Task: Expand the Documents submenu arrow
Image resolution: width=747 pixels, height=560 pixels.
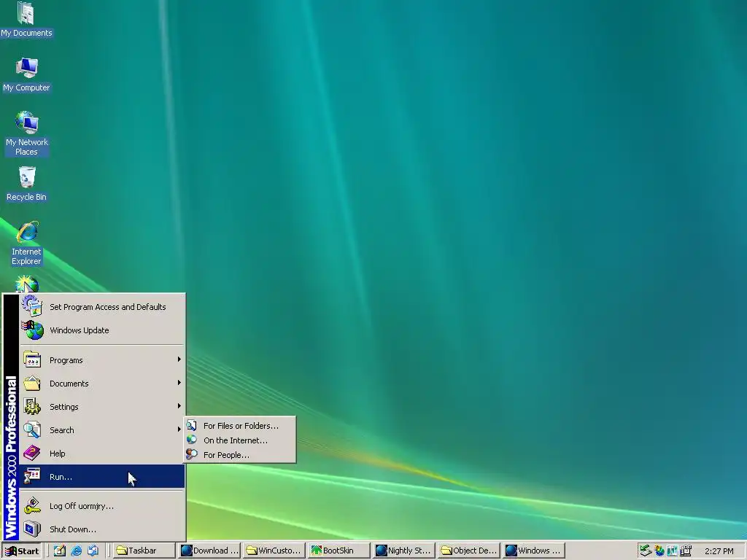Action: (x=179, y=382)
